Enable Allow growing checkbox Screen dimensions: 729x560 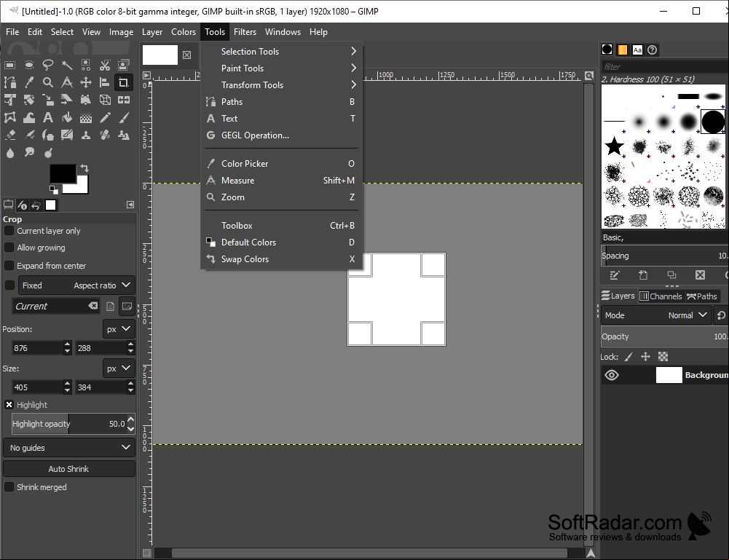tap(9, 248)
